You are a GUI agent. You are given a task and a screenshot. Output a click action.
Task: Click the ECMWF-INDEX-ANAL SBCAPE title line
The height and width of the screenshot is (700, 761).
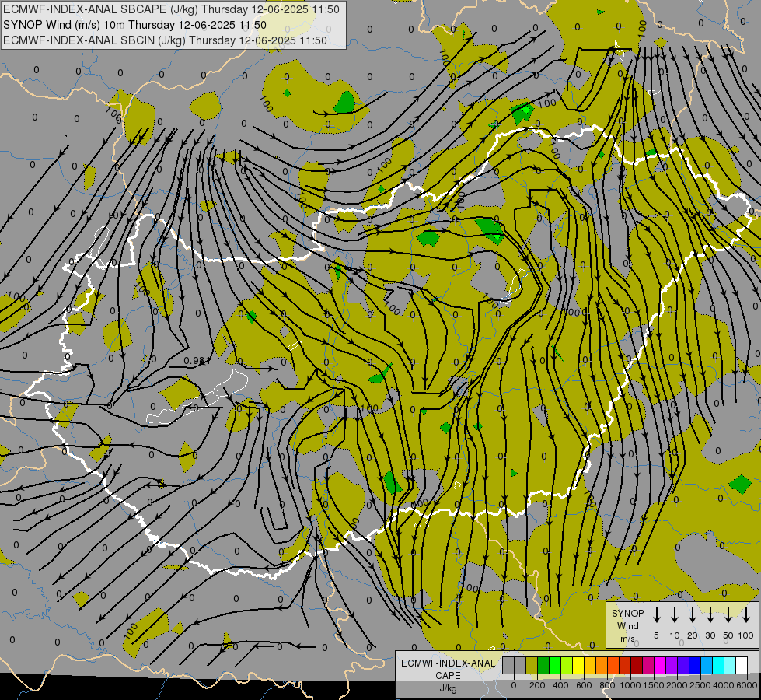pos(171,9)
